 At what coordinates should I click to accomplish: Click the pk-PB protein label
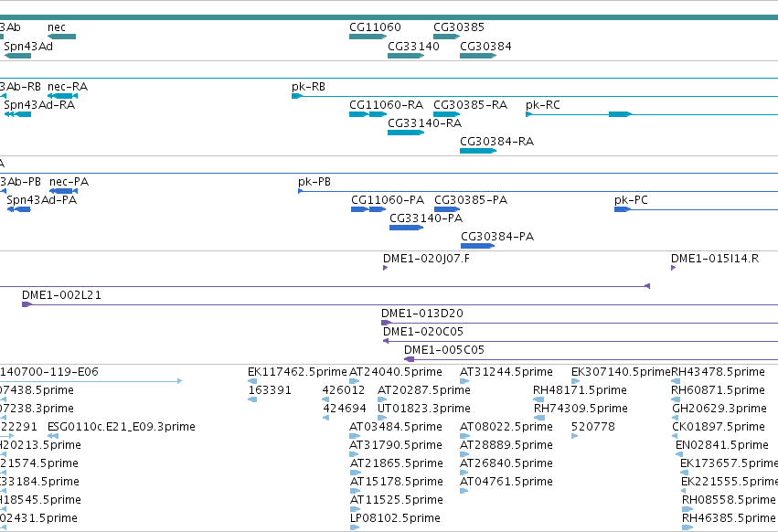coord(314,182)
